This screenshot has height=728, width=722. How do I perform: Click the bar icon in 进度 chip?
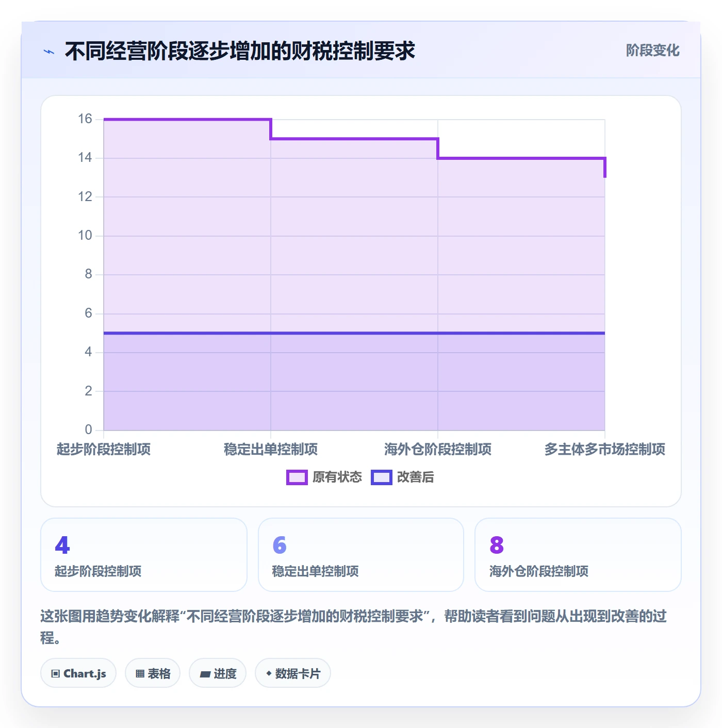(x=205, y=674)
